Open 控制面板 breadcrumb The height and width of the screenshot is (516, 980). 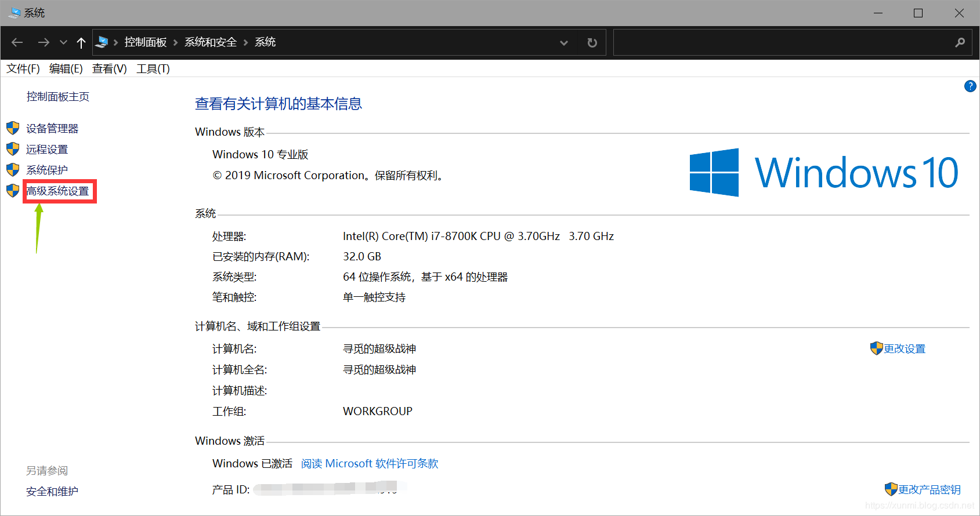(146, 42)
